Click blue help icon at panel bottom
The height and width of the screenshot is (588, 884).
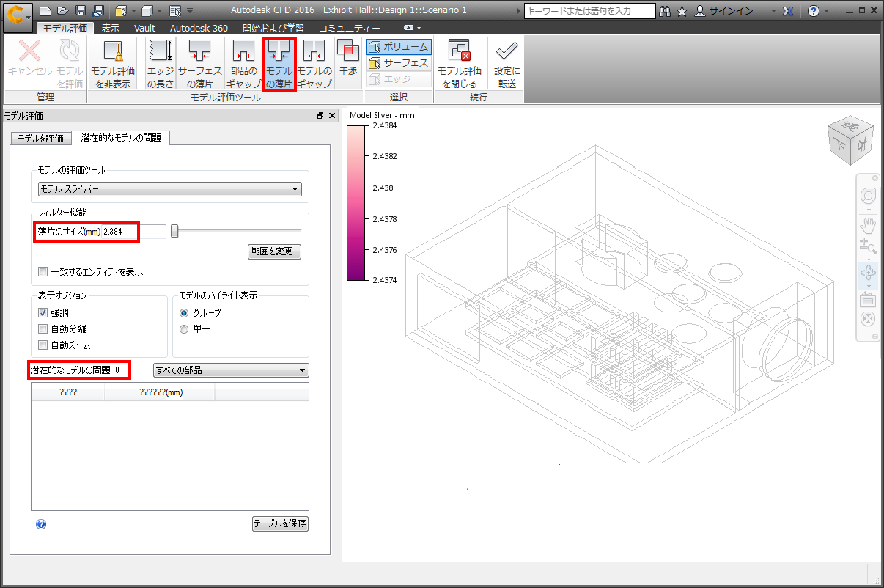(x=41, y=524)
